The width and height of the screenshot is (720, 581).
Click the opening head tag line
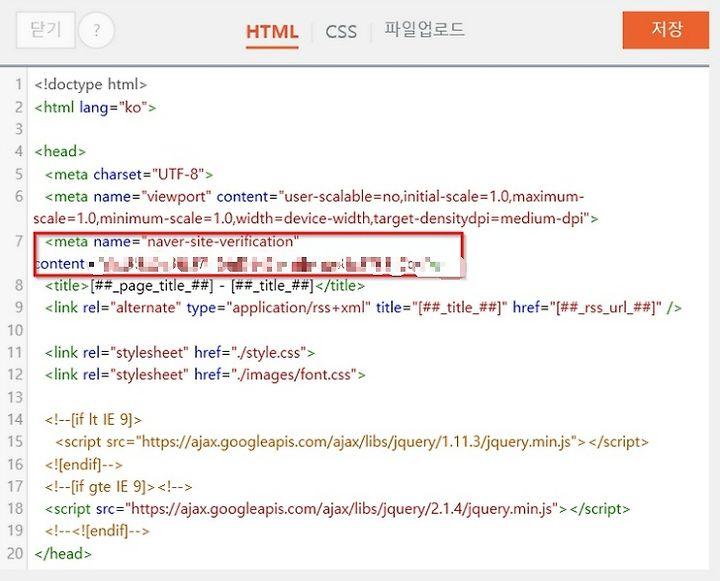click(x=60, y=152)
